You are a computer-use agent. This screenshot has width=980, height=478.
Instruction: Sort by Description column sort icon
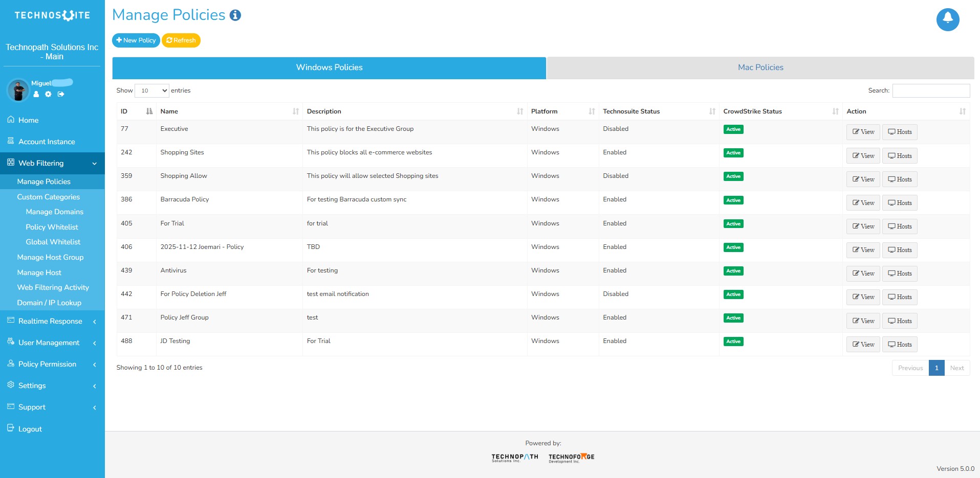tap(520, 111)
